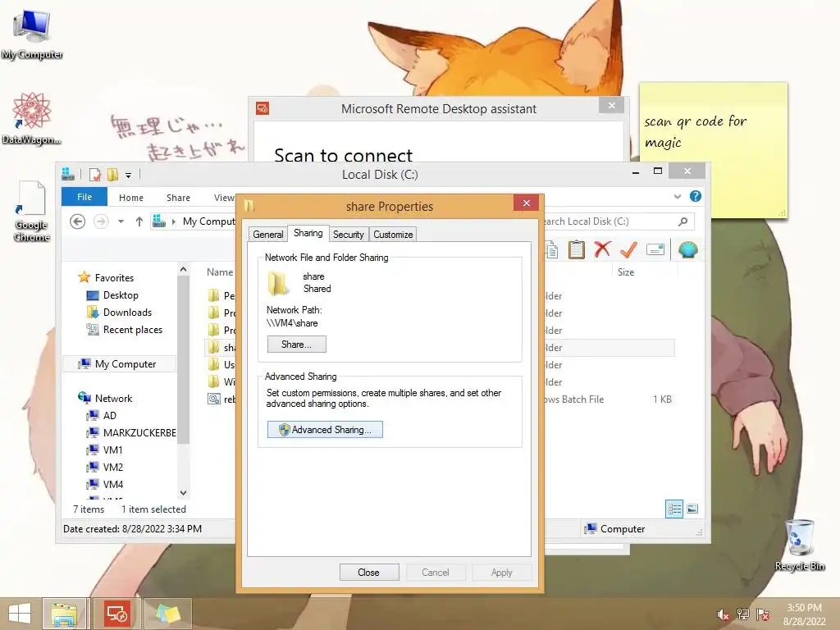
Task: Select Network in the navigation pane
Action: point(113,398)
